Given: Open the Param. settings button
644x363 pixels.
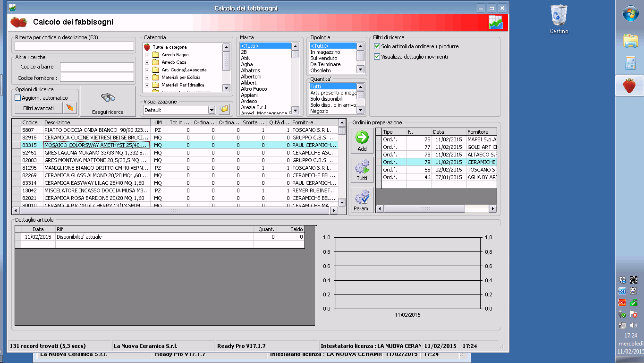Looking at the screenshot, I should 362,200.
